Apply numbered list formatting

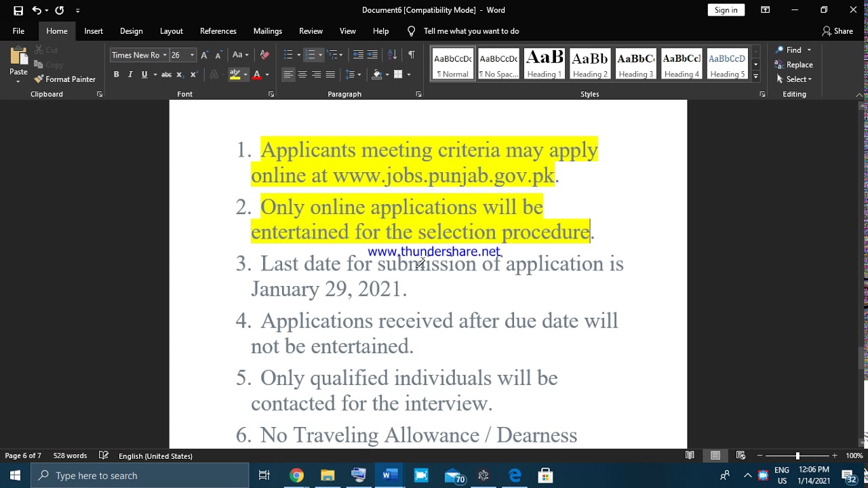310,55
